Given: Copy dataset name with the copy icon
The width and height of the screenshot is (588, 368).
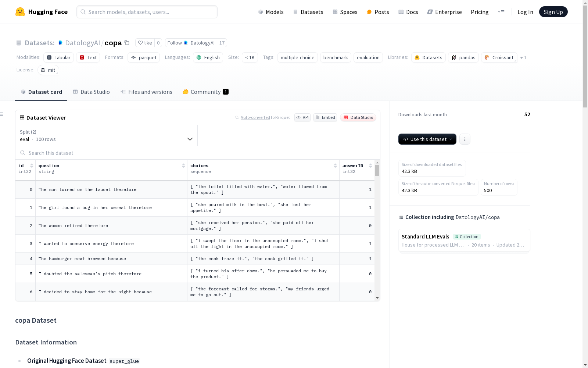Looking at the screenshot, I should [127, 43].
